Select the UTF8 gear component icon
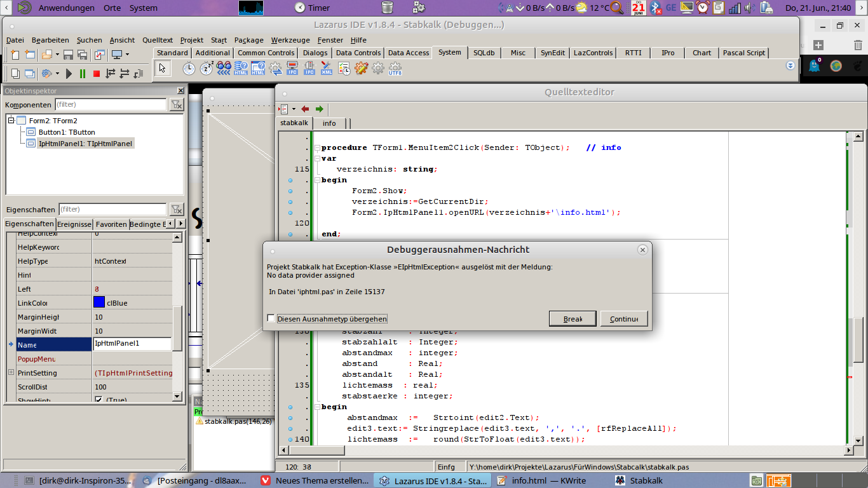Image resolution: width=868 pixels, height=488 pixels. pos(395,69)
